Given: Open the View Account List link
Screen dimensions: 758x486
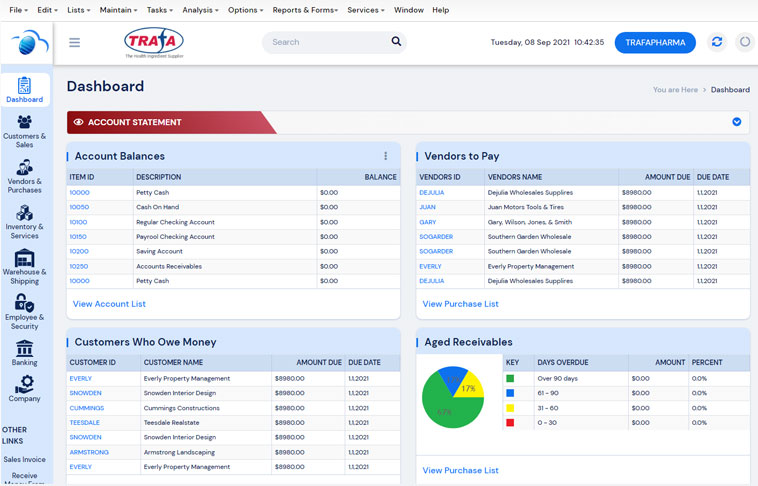Looking at the screenshot, I should [109, 304].
